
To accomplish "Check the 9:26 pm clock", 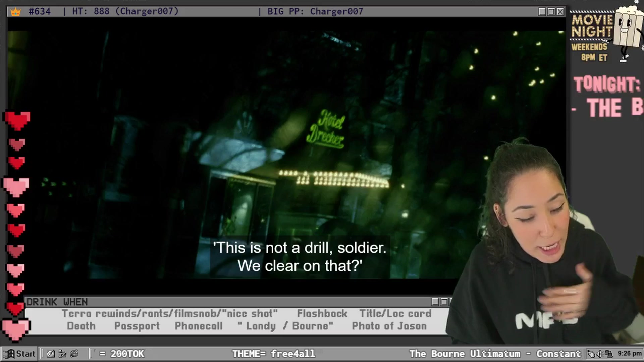I will pyautogui.click(x=630, y=353).
